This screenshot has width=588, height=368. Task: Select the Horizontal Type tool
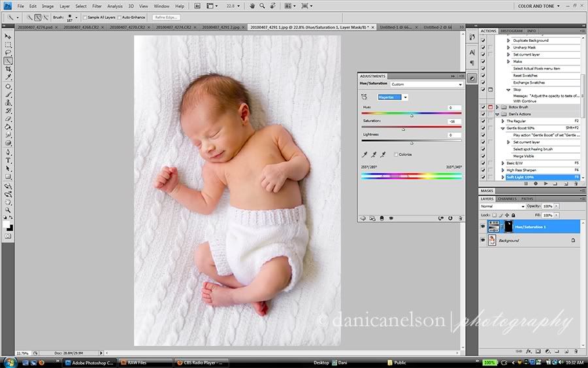(x=8, y=160)
